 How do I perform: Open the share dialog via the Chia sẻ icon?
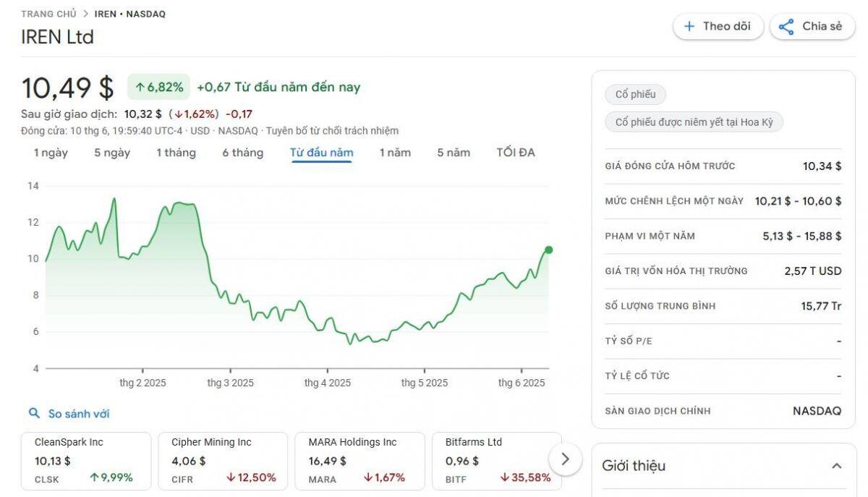(x=786, y=25)
